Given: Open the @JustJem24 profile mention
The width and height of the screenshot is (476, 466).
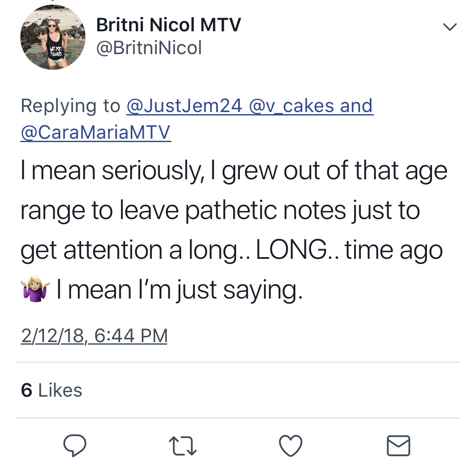Looking at the screenshot, I should point(184,106).
